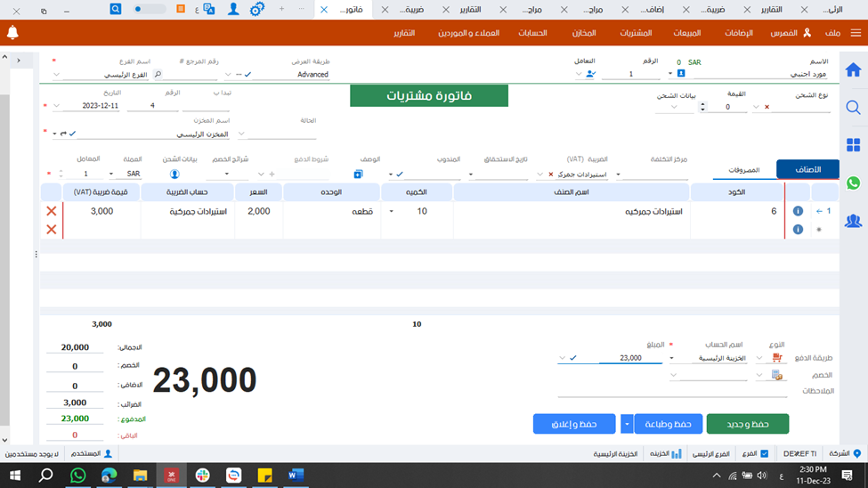Open the المبيعات menu

[687, 33]
